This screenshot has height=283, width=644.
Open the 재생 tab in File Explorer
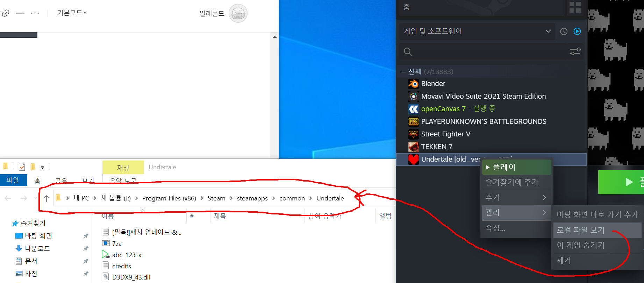[123, 168]
